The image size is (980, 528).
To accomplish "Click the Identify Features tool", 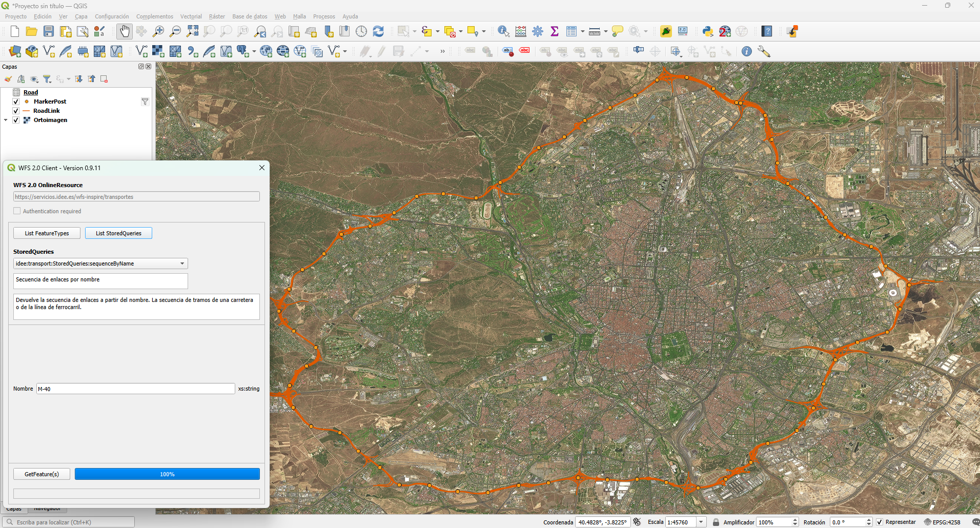I will [503, 32].
